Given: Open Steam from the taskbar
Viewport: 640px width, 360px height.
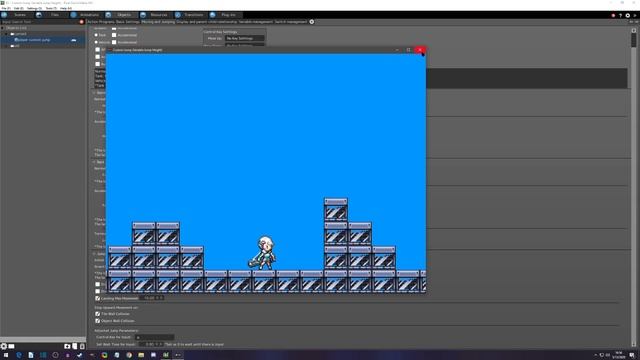Looking at the screenshot, I should coord(80,355).
